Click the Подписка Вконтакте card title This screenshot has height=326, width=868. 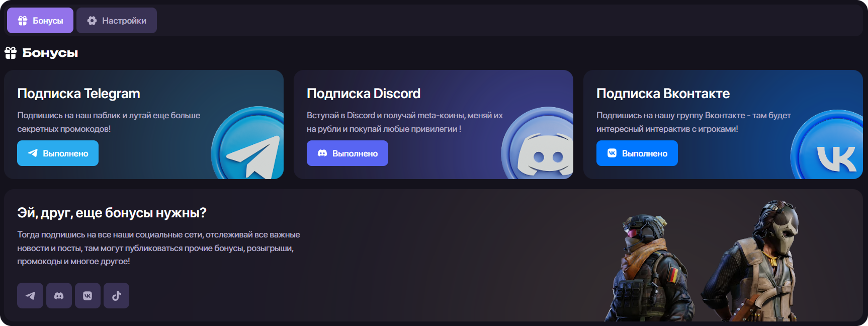[x=663, y=94]
